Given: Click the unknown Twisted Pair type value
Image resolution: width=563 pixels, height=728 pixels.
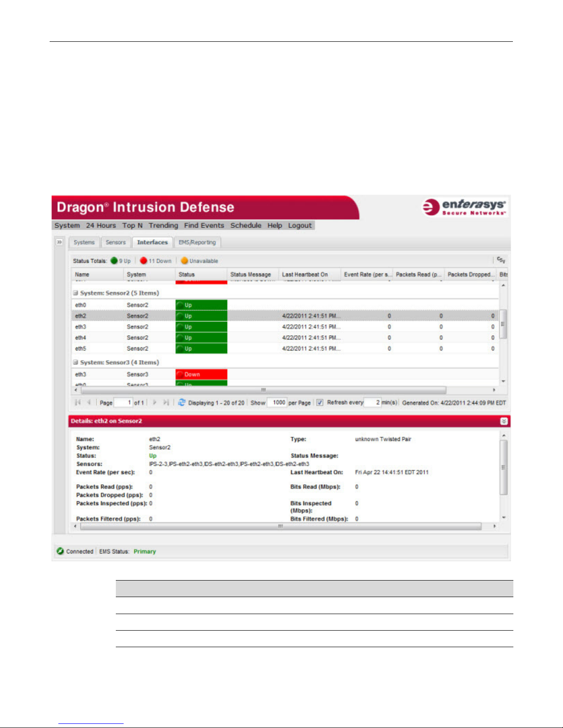Looking at the screenshot, I should click(x=383, y=439).
